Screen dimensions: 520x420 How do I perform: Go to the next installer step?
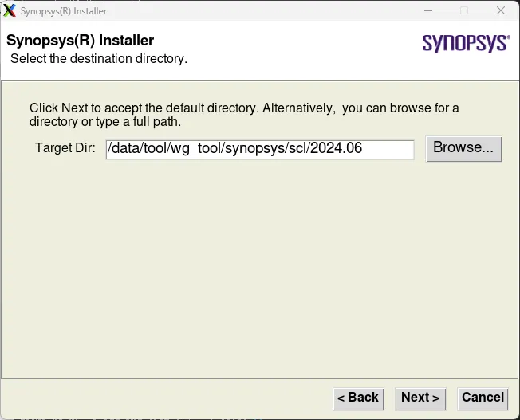pyautogui.click(x=420, y=398)
